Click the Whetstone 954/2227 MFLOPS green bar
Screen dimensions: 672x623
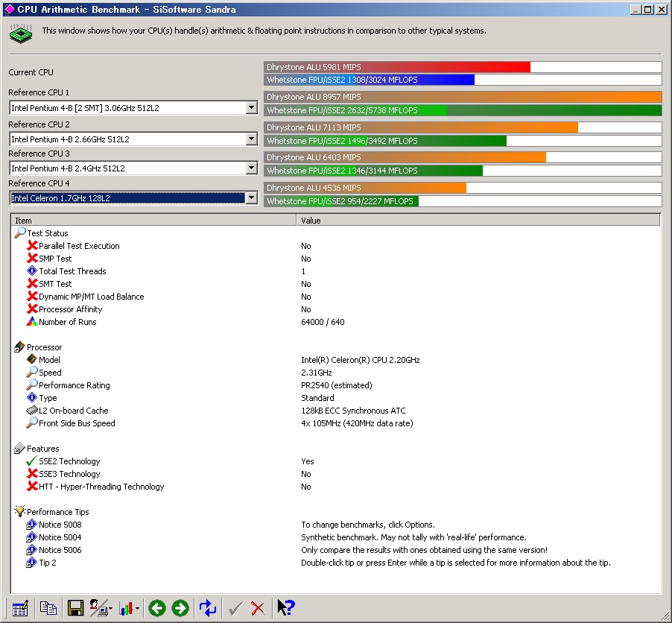click(x=341, y=201)
